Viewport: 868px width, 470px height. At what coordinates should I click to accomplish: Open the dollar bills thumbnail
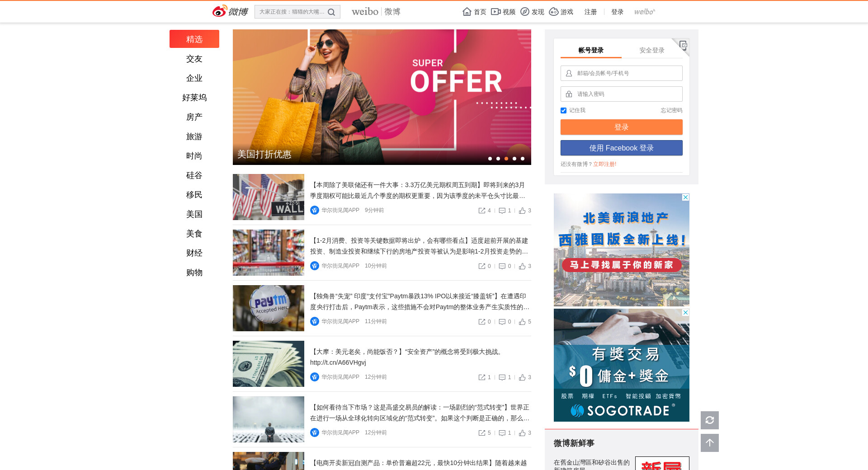click(x=269, y=364)
